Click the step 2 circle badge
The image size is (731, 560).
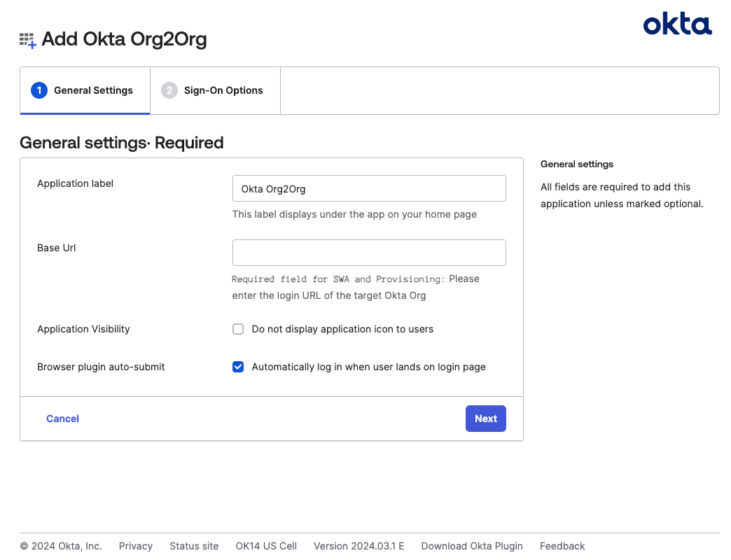point(169,90)
